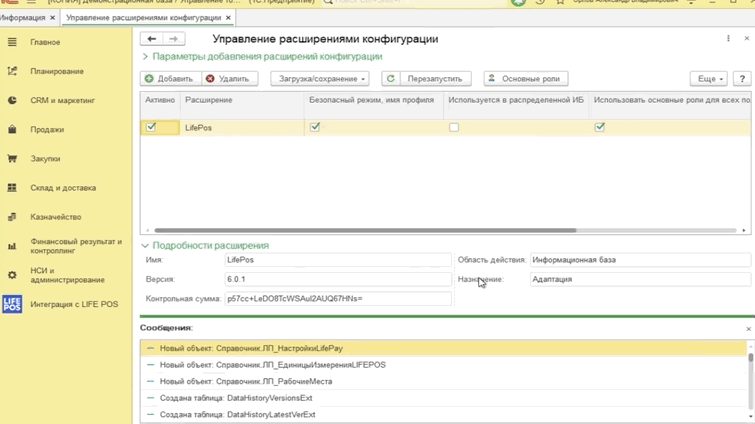Viewport: 755px width, 424px height.
Task: Click the Версия field showing 6.0.1
Action: tap(338, 279)
